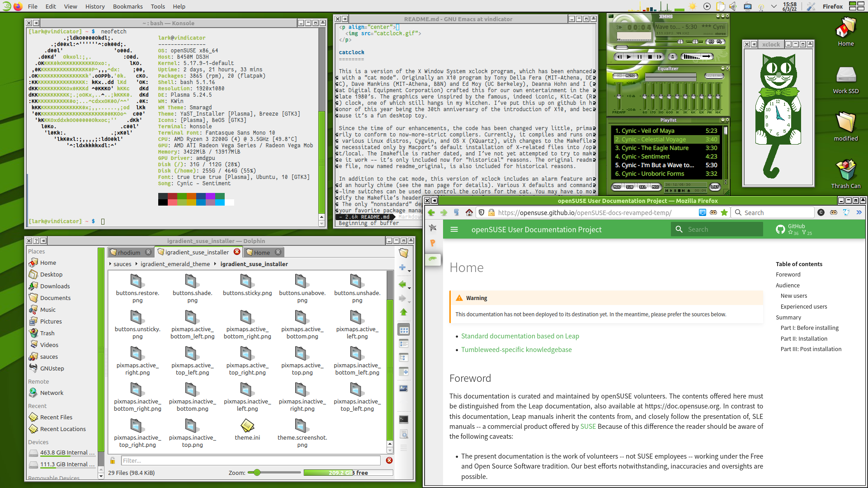Follow the SUSE link in Foreword
Image resolution: width=868 pixels, height=488 pixels.
tap(588, 426)
